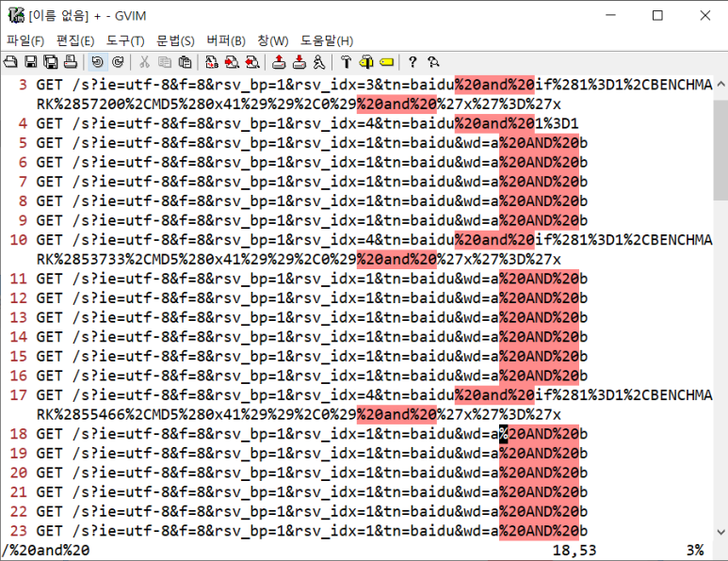728x561 pixels.
Task: Click line number 4 in the editor
Action: point(23,123)
